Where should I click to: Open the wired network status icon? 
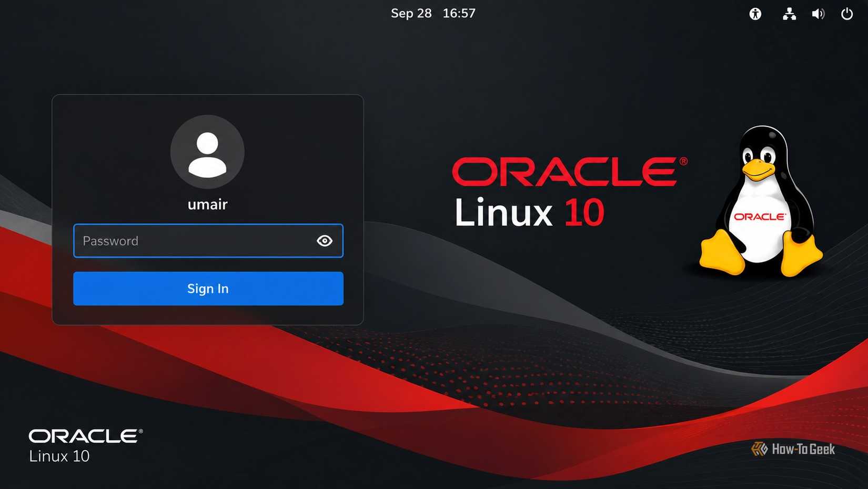click(789, 14)
